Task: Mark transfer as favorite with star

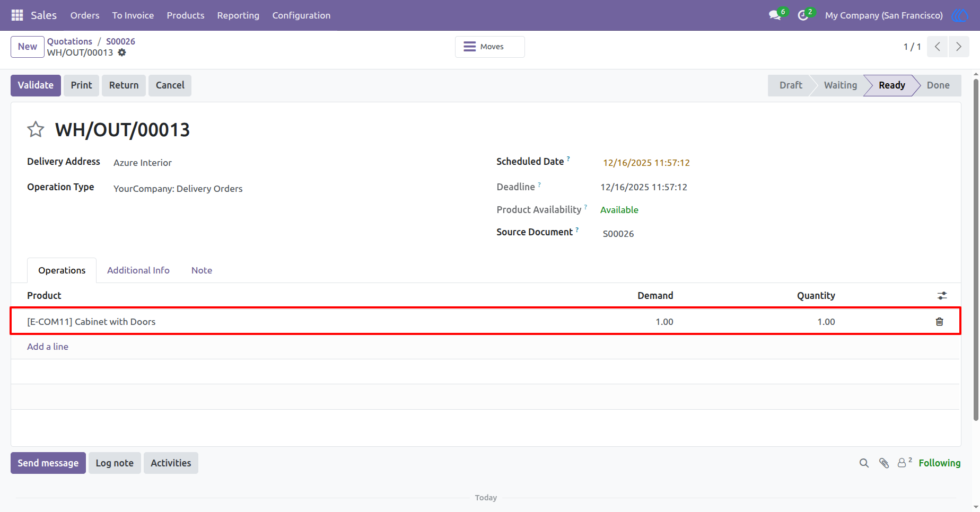Action: 36,129
